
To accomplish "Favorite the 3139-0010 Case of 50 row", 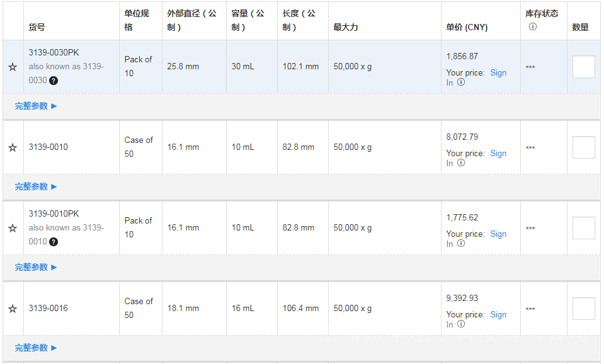I will [x=13, y=147].
